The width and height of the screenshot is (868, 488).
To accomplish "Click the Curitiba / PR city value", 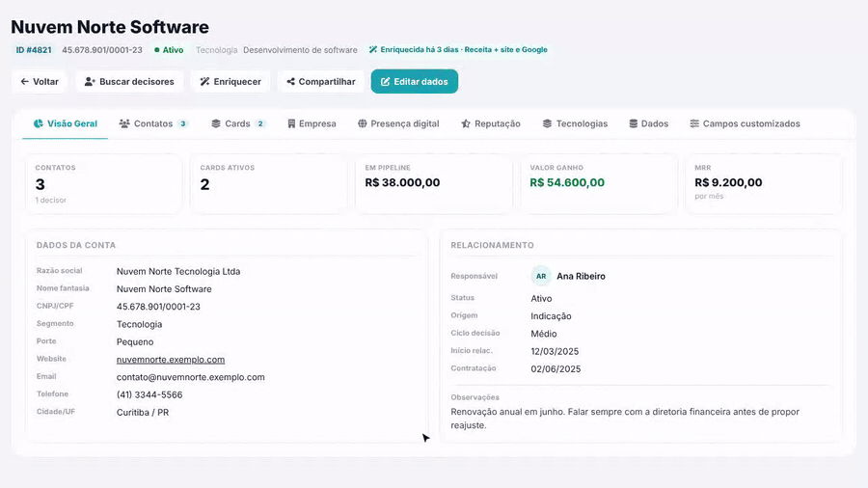I will [x=143, y=413].
